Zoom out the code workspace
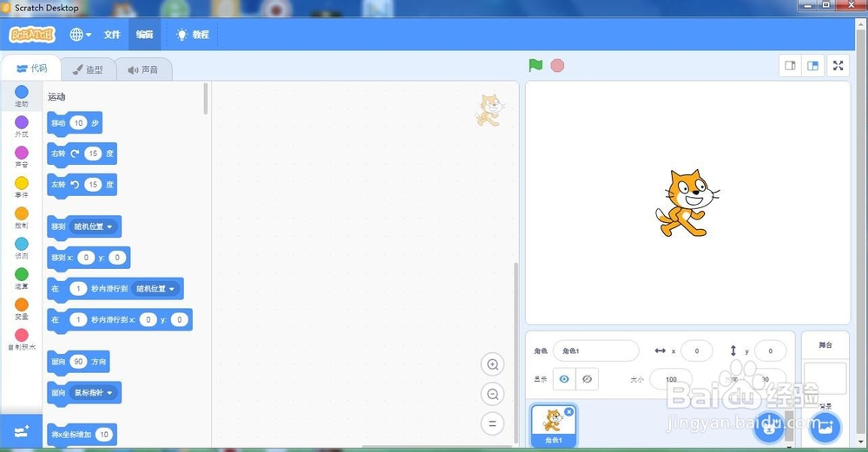 coord(492,394)
